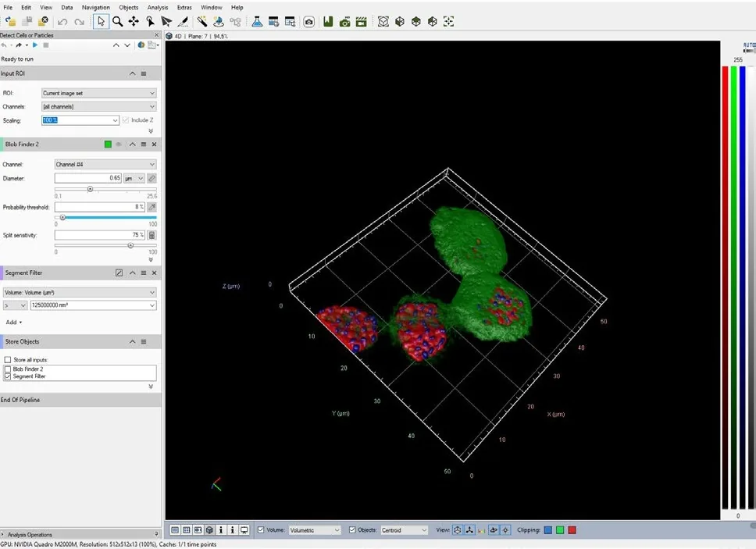Click the analysis flask icon in the toolbar
756x549 pixels.
click(x=257, y=21)
